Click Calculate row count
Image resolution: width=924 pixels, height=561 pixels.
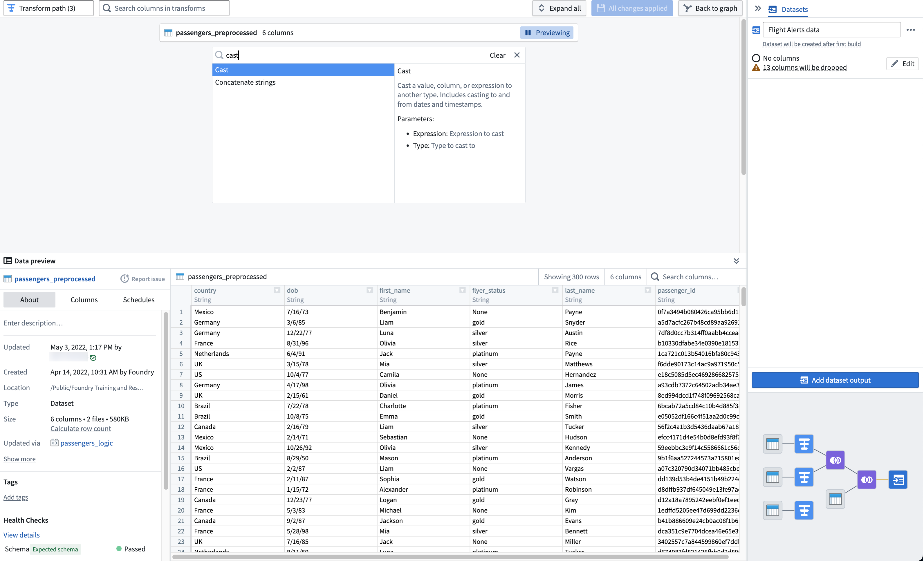coord(80,428)
